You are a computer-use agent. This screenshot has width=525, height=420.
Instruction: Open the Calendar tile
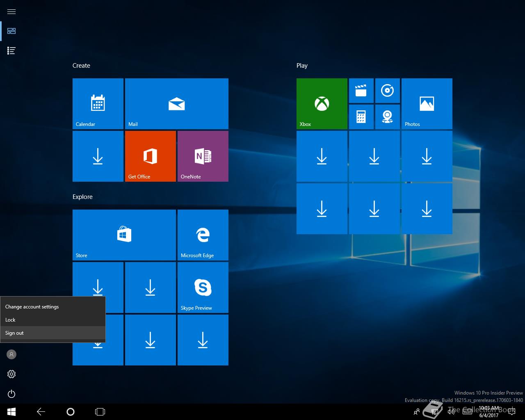98,104
